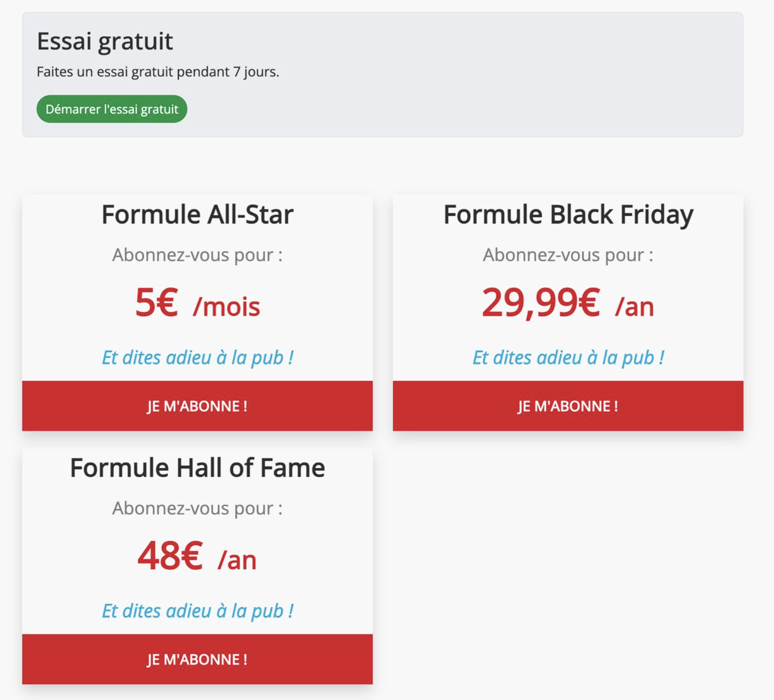Image resolution: width=774 pixels, height=700 pixels.
Task: Subscribe to the Formule Hall of Fame
Action: (197, 659)
